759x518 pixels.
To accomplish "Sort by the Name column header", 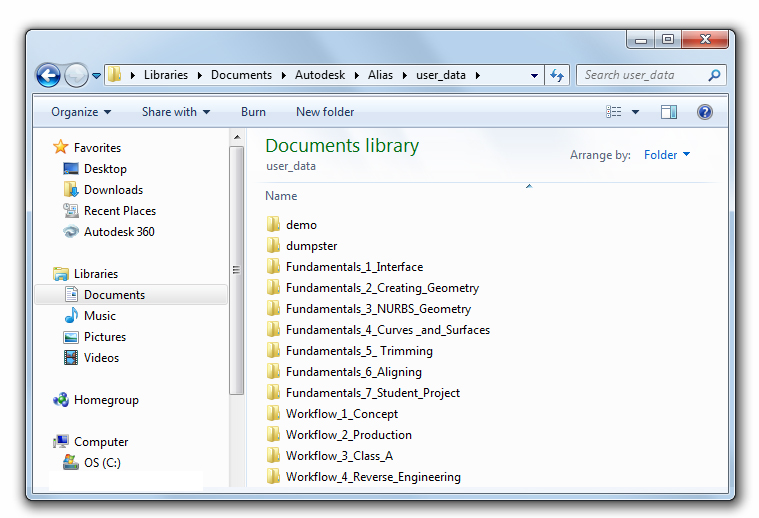I will click(x=282, y=196).
